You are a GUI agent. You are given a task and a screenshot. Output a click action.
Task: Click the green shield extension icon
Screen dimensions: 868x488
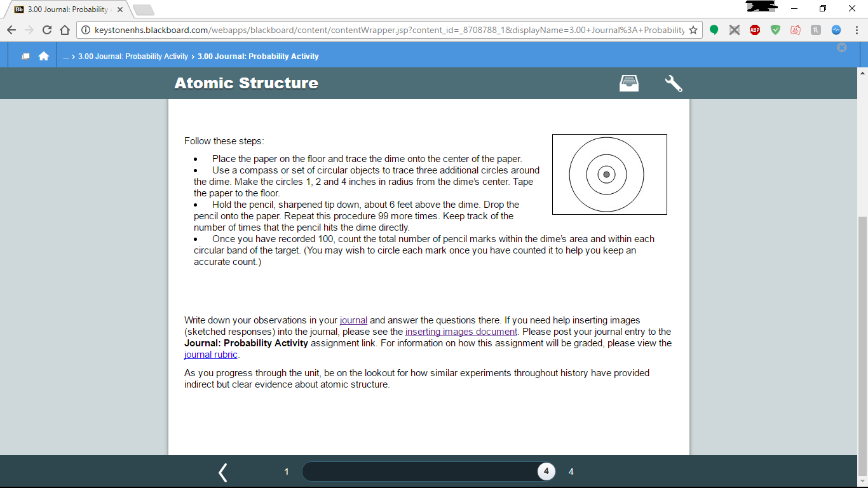[x=776, y=30]
